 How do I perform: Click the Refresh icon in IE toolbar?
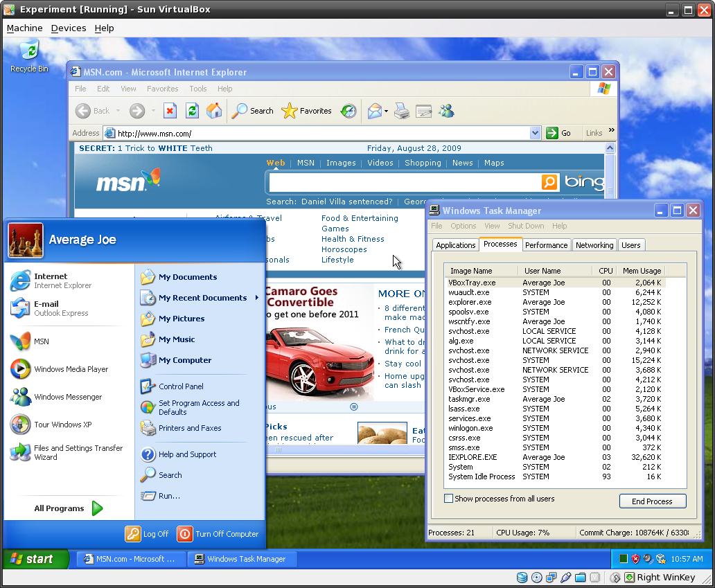tap(192, 111)
